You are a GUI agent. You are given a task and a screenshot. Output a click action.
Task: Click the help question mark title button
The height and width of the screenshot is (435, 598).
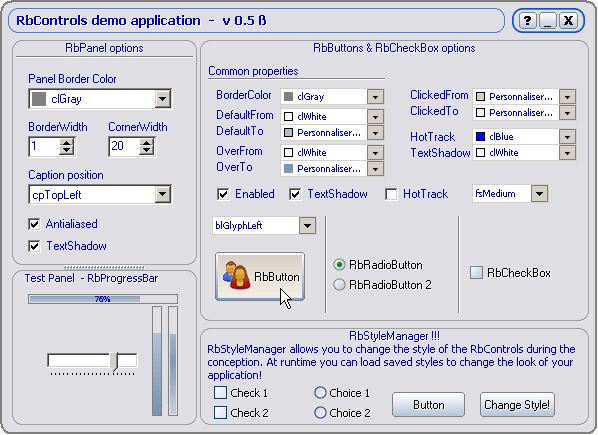pos(527,21)
